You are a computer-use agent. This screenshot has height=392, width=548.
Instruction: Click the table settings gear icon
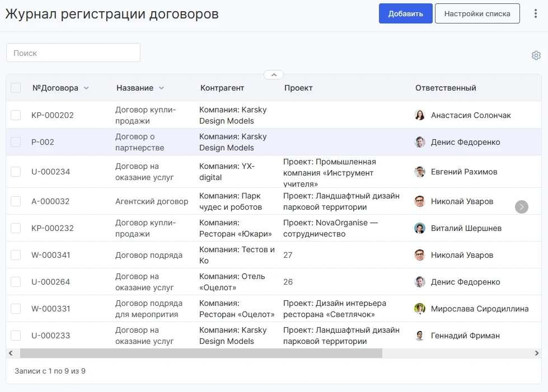tap(536, 55)
